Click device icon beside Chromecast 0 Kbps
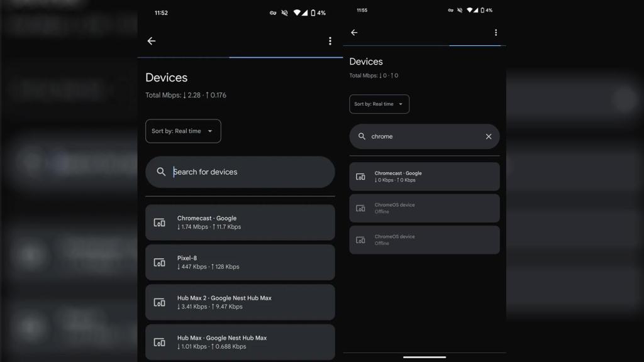644x362 pixels. pos(360,177)
